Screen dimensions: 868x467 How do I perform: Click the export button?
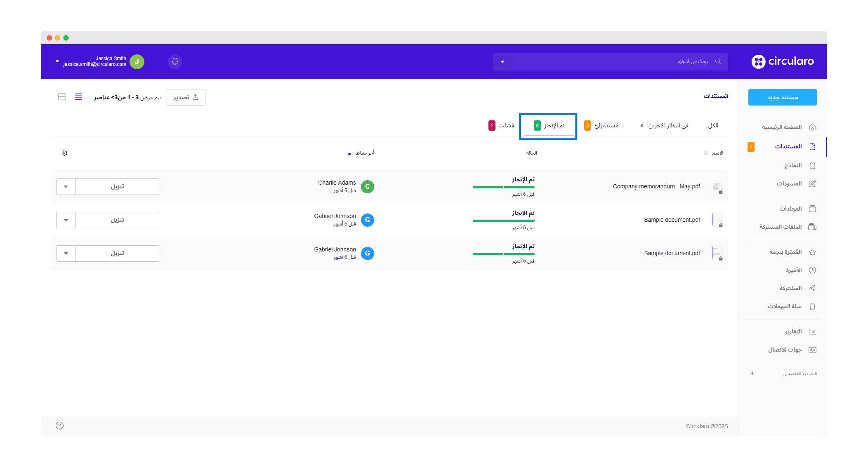[186, 97]
